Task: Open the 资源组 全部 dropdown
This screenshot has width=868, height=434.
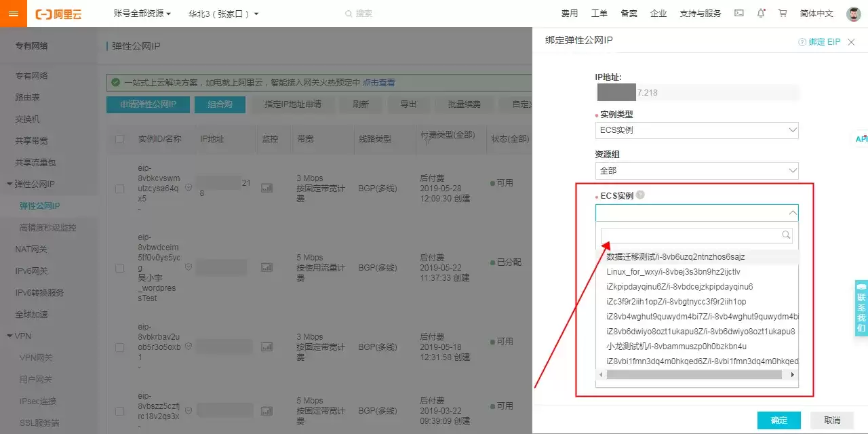Action: pyautogui.click(x=696, y=171)
